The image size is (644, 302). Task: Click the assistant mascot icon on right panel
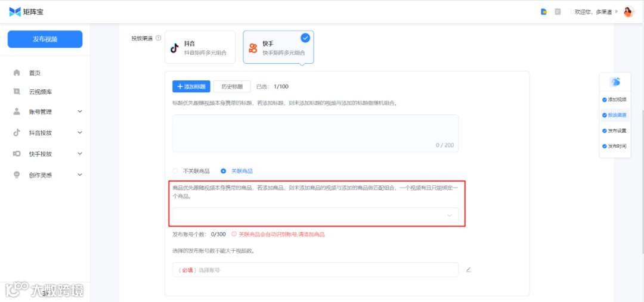pos(615,82)
